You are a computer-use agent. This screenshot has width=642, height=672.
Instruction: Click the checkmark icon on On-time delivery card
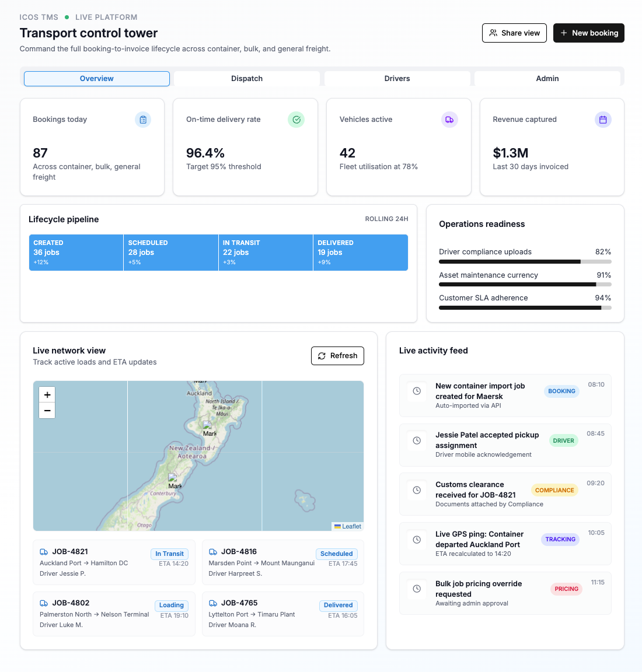pyautogui.click(x=296, y=120)
